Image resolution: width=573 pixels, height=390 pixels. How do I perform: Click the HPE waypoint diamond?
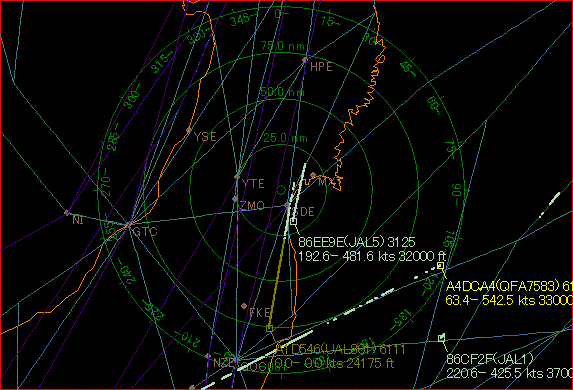click(305, 59)
